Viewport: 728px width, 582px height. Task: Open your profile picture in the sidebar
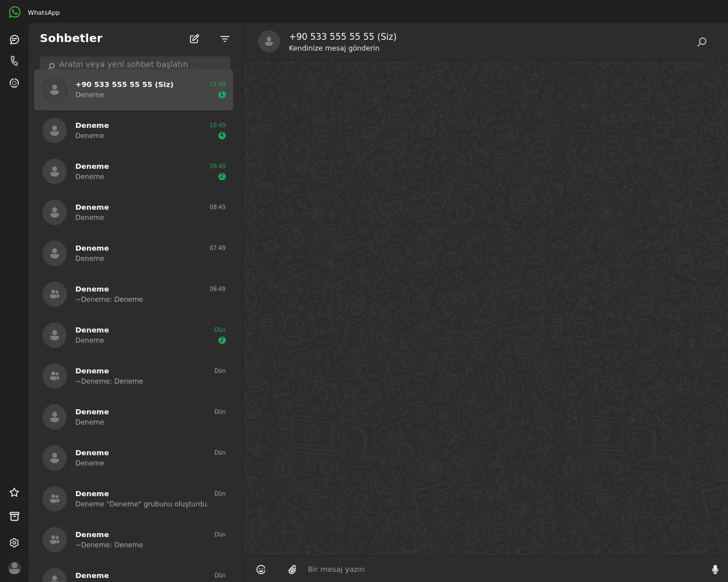(14, 568)
